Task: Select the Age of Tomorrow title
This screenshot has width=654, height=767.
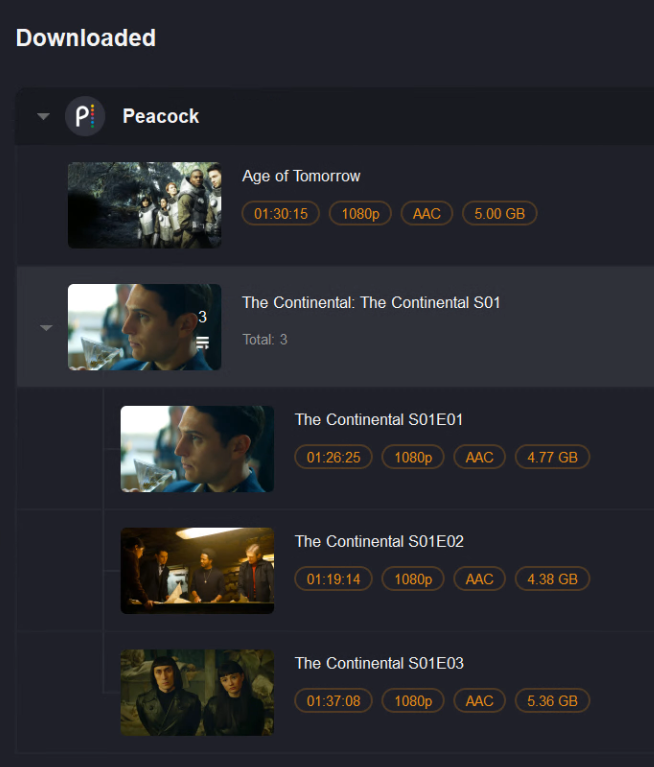Action: tap(301, 176)
